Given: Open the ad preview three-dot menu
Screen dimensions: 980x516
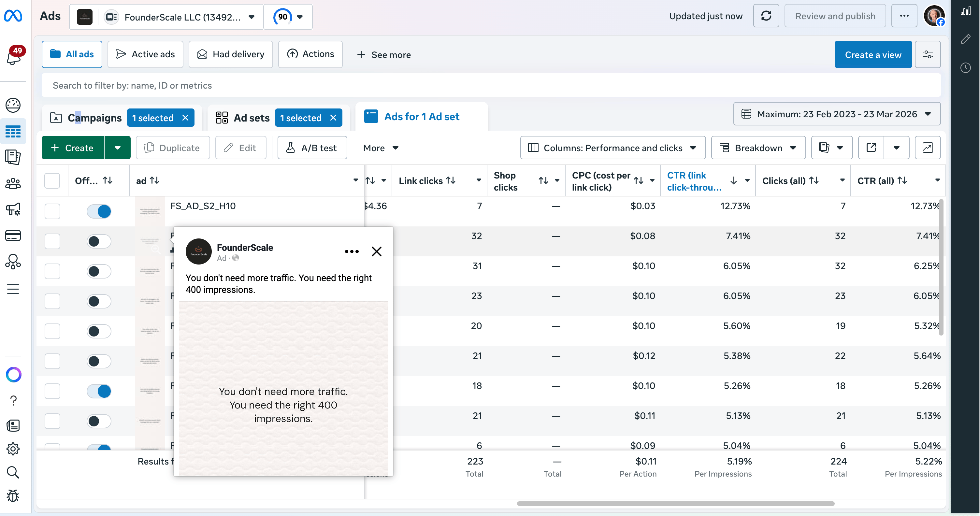Looking at the screenshot, I should [x=352, y=252].
